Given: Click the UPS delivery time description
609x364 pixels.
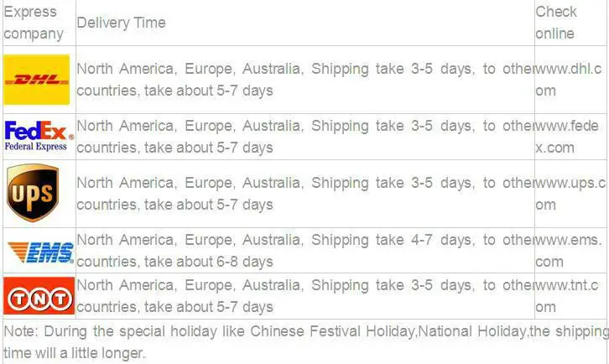Looking at the screenshot, I should tap(305, 194).
